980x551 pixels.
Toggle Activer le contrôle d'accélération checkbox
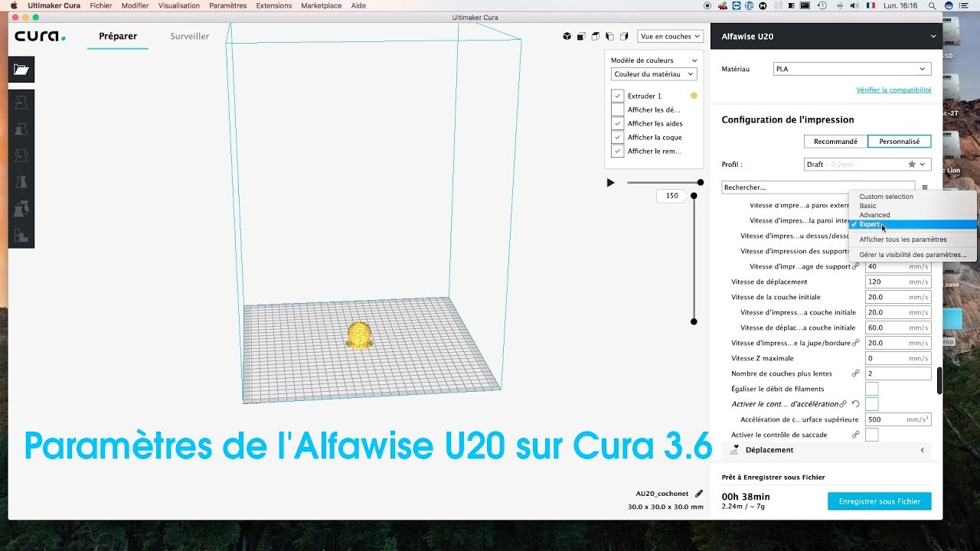click(871, 404)
